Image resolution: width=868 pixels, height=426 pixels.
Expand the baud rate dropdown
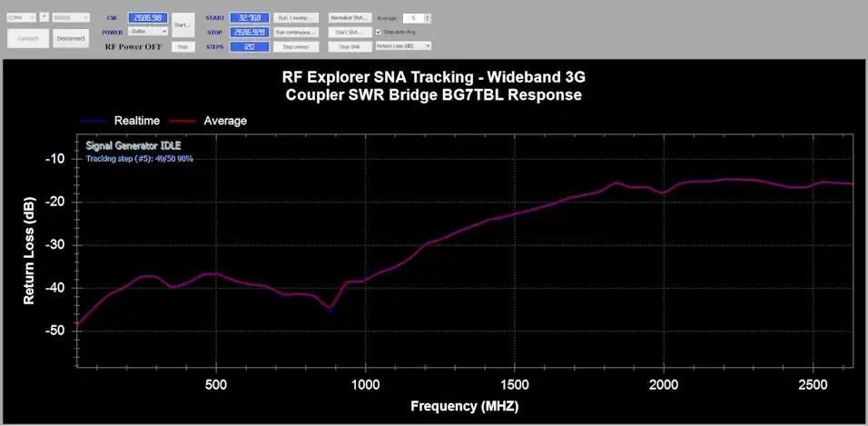click(71, 17)
